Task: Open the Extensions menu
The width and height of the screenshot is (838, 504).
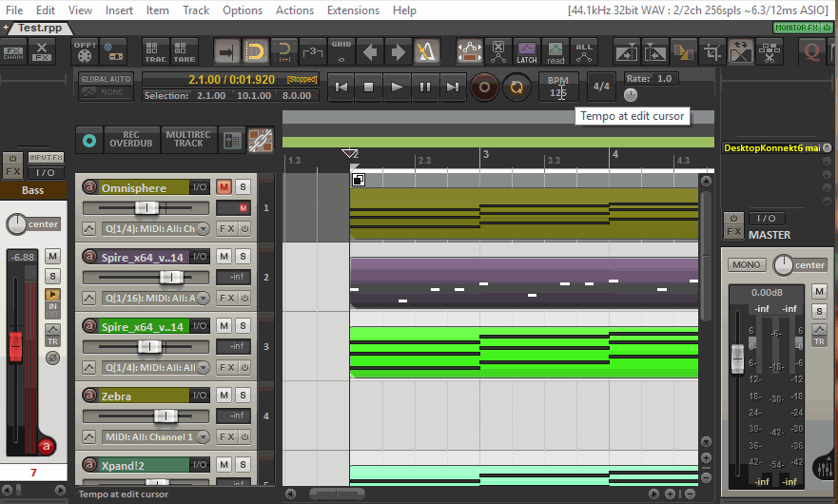Action: pos(353,10)
